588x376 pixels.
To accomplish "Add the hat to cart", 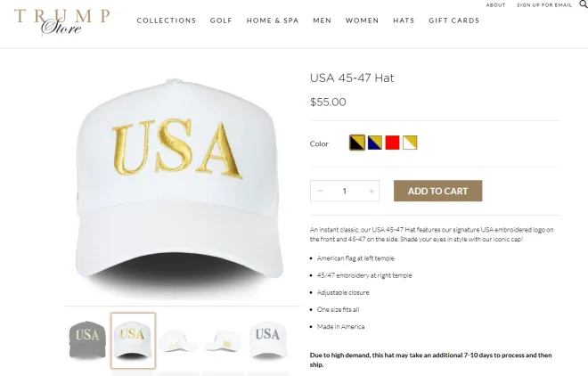I will coord(438,191).
